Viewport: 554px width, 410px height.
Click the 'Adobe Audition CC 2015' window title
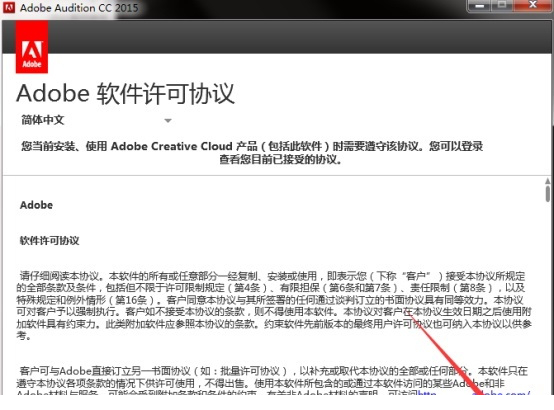tap(79, 8)
